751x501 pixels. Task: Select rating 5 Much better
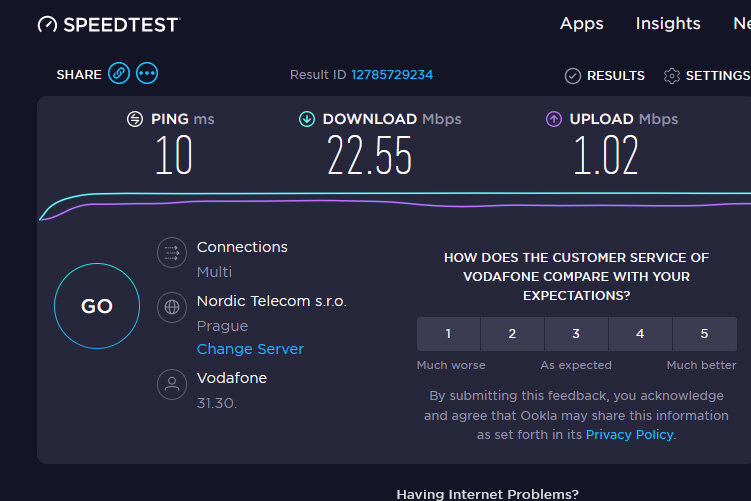pyautogui.click(x=704, y=334)
